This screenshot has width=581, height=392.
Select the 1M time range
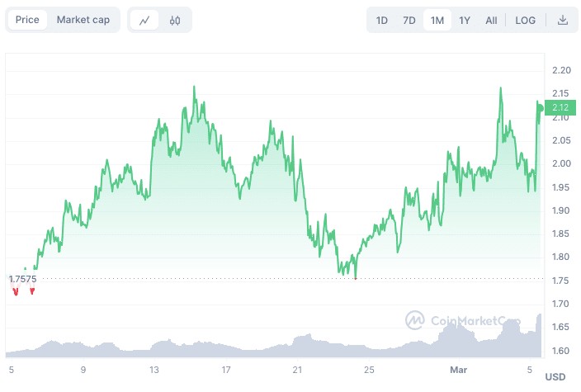pyautogui.click(x=437, y=20)
